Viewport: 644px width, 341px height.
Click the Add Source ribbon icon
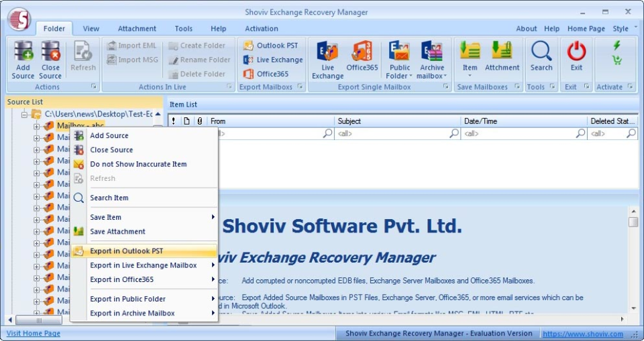[x=23, y=60]
